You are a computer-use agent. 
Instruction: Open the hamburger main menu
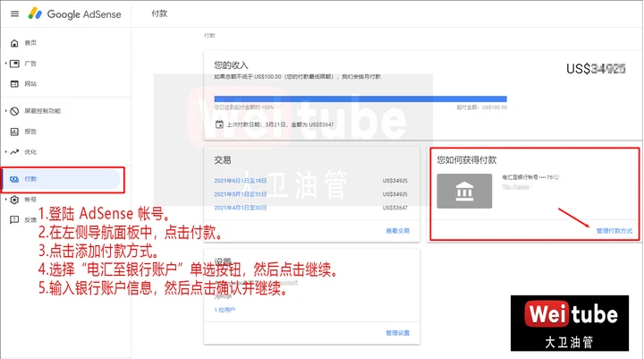click(15, 14)
